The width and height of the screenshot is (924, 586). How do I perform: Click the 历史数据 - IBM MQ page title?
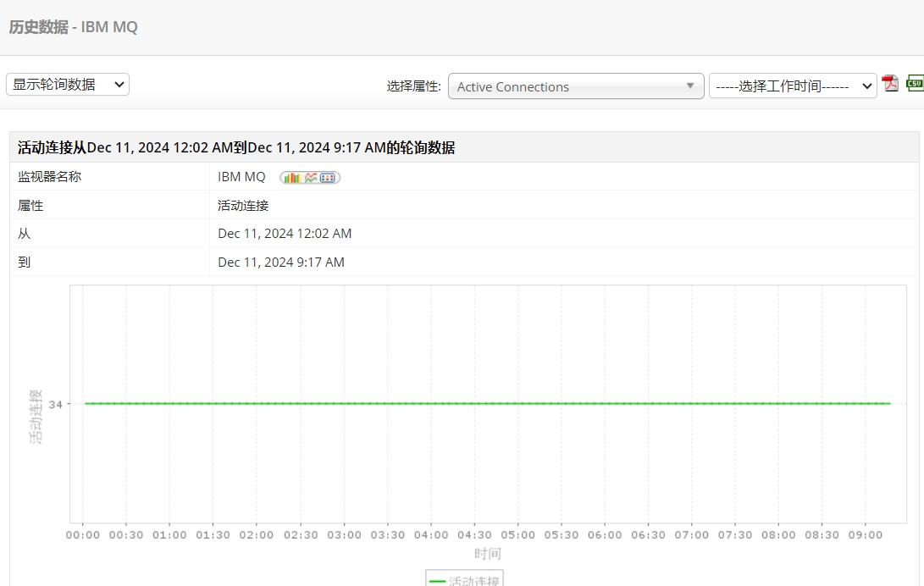[73, 27]
